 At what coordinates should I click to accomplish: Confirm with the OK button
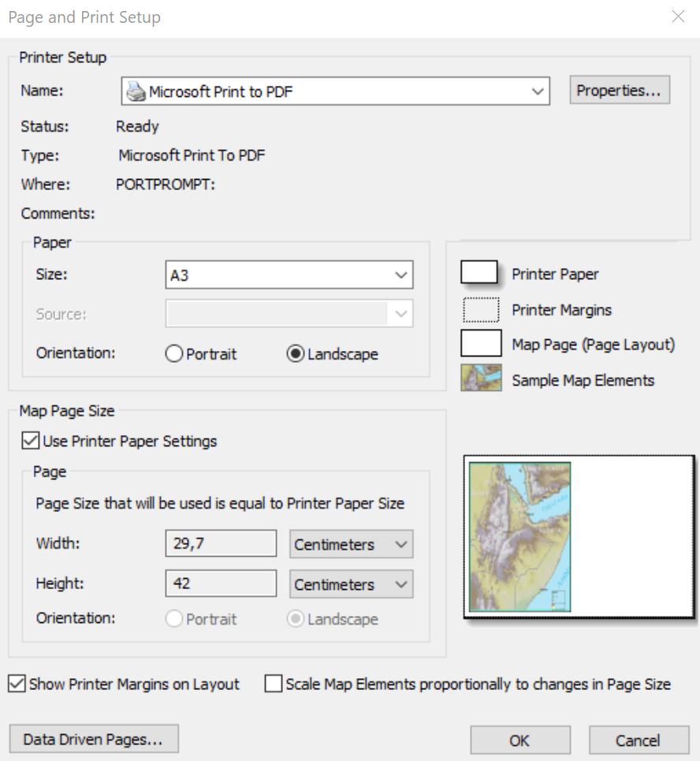[x=520, y=740]
